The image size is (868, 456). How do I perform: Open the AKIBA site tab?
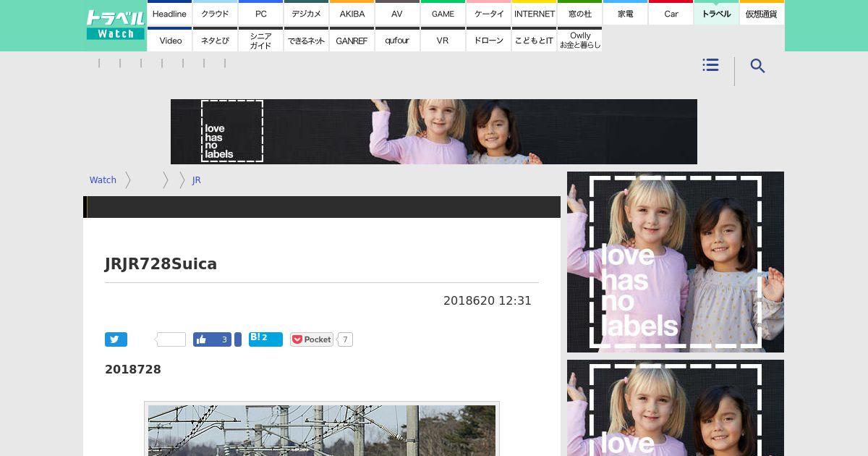click(352, 13)
